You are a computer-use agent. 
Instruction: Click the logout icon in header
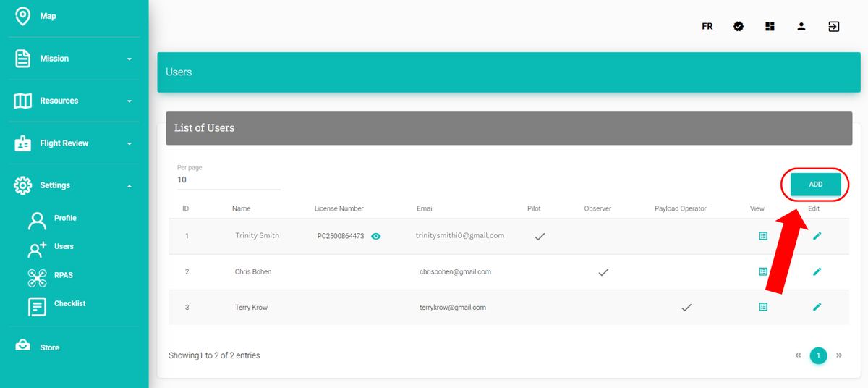[x=833, y=27]
